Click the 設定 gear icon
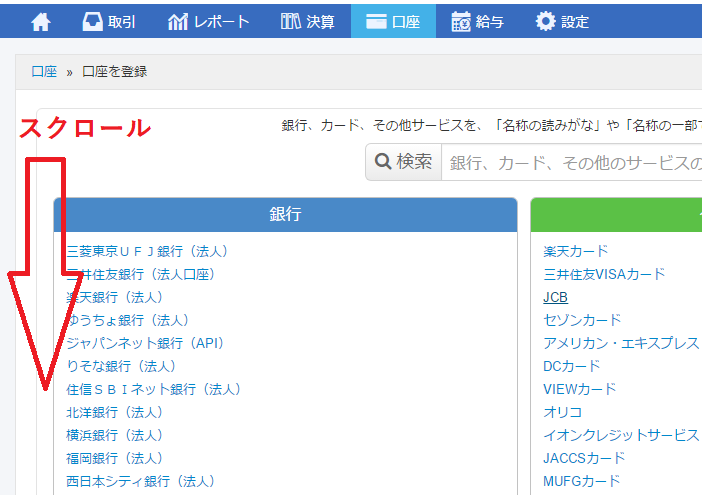The image size is (702, 495). coord(545,21)
